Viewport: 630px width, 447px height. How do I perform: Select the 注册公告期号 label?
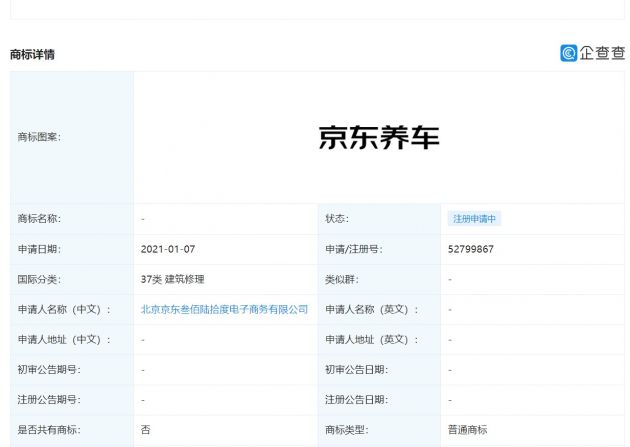point(49,400)
